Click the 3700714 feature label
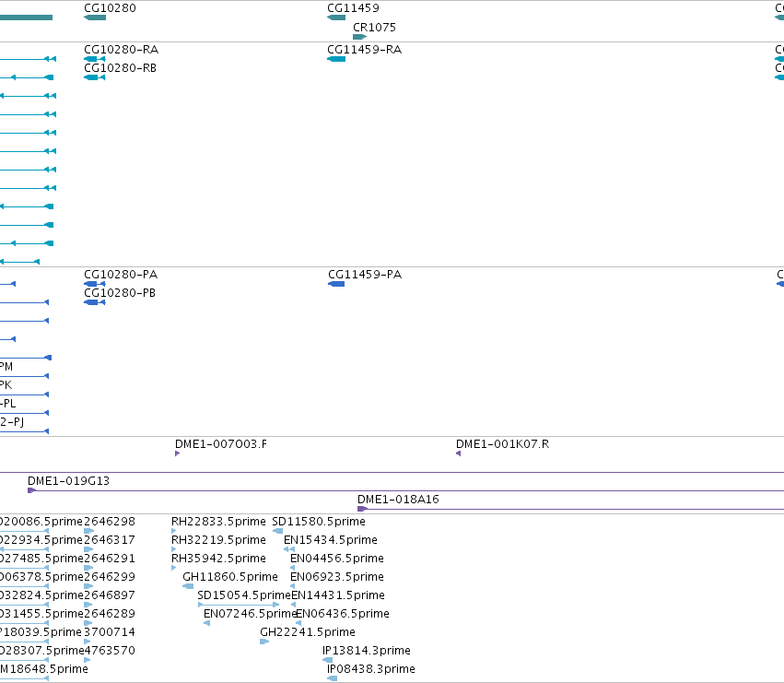This screenshot has width=784, height=683. pos(110,632)
